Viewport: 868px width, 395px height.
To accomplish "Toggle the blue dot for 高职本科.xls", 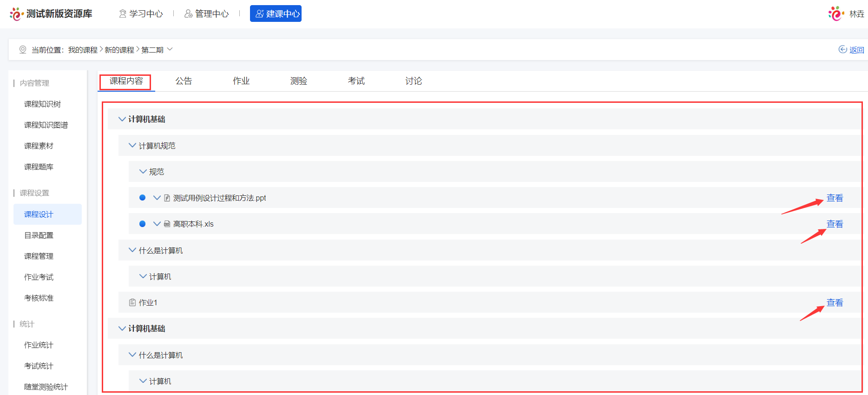I will (143, 224).
